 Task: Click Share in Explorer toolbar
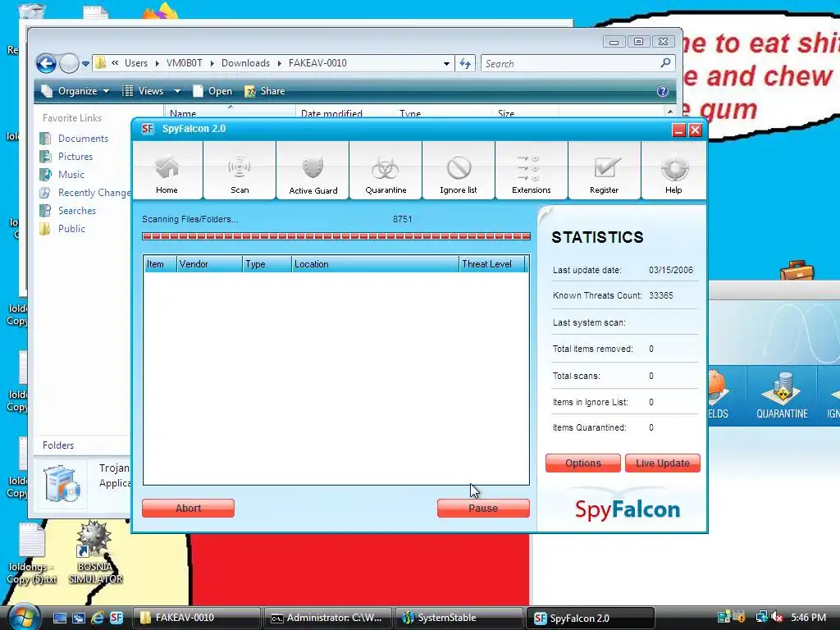click(265, 91)
